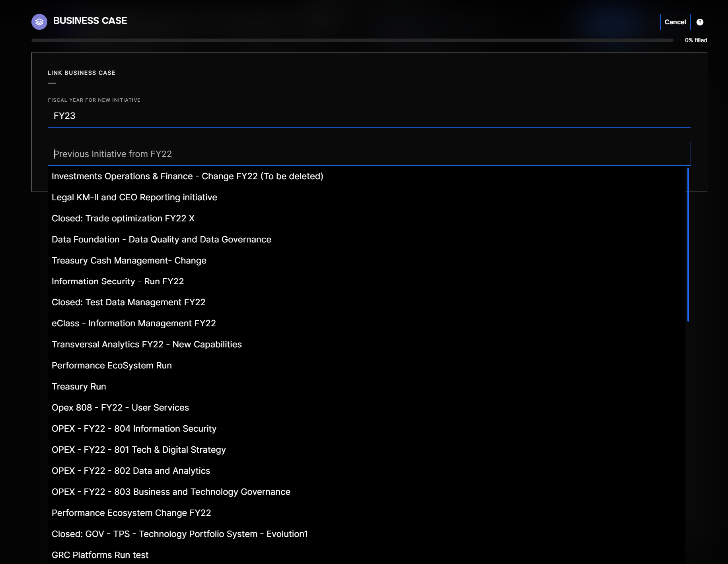This screenshot has height=564, width=728.
Task: Click the Business Case layers logo icon
Action: tap(39, 22)
